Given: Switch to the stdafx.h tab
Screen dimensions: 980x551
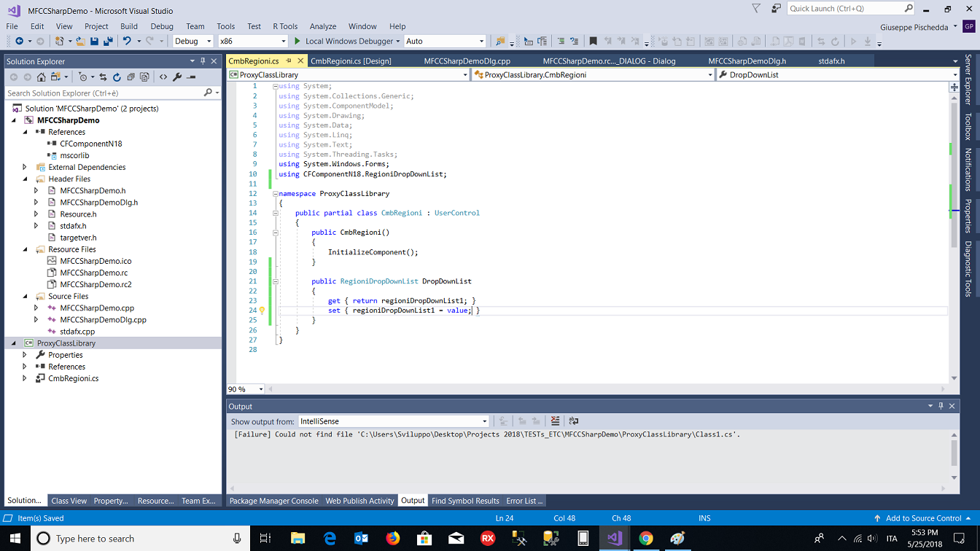Looking at the screenshot, I should point(831,61).
